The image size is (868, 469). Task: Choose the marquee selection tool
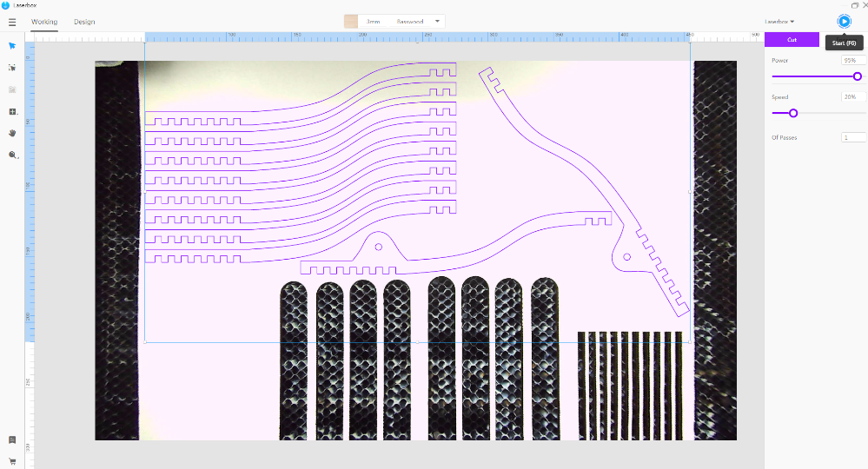click(x=12, y=68)
